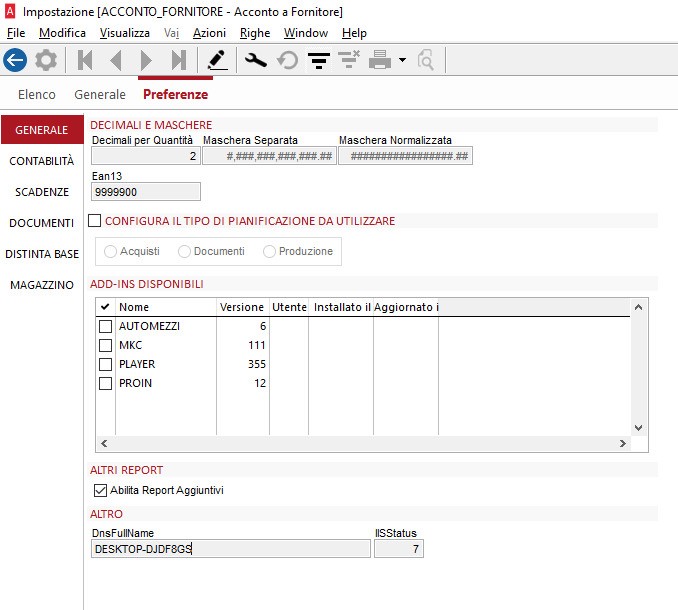Switch to the Elenco tab

37,94
